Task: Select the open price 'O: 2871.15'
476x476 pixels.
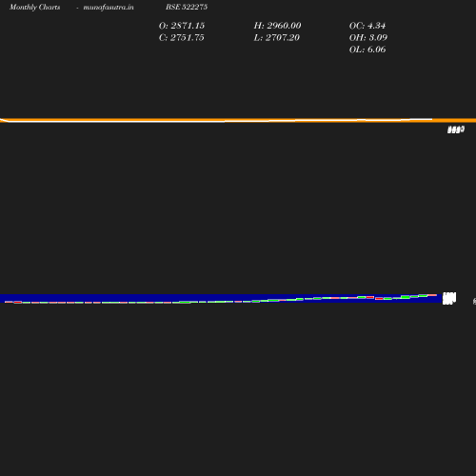Action: pos(182,26)
